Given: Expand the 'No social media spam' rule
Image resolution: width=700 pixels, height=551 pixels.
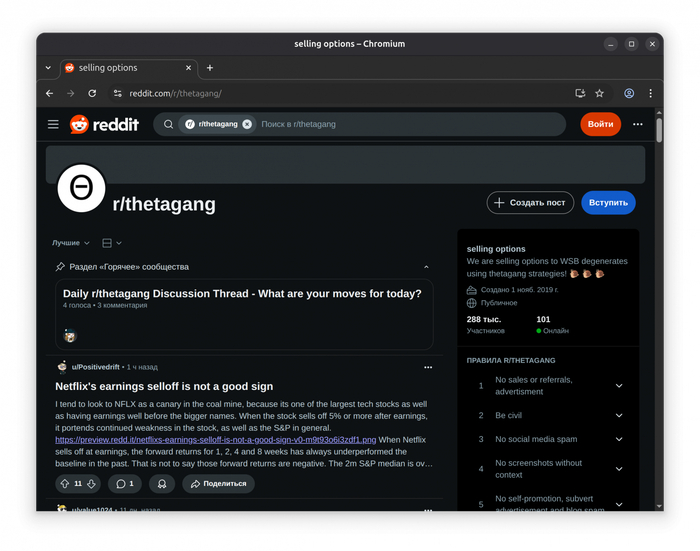Looking at the screenshot, I should [618, 439].
